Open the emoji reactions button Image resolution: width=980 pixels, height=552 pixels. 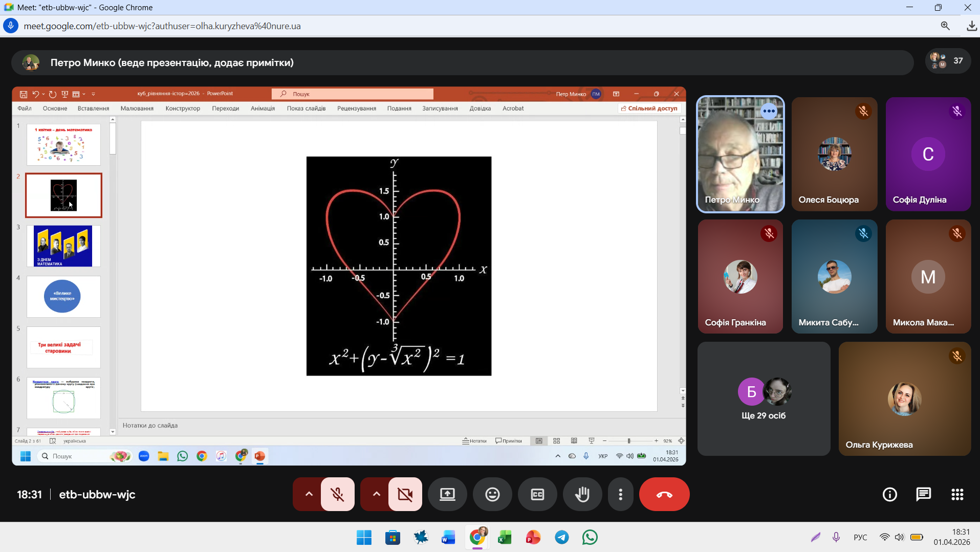492,494
